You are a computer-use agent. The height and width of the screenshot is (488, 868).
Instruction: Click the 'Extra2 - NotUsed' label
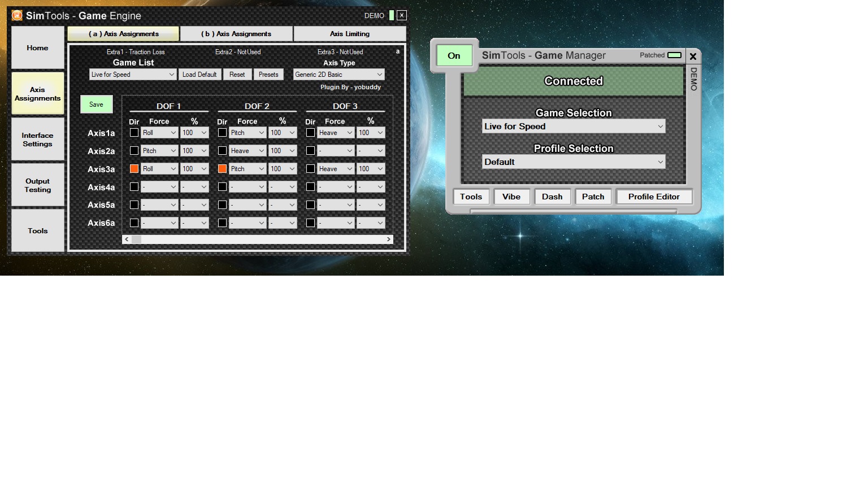coord(238,52)
